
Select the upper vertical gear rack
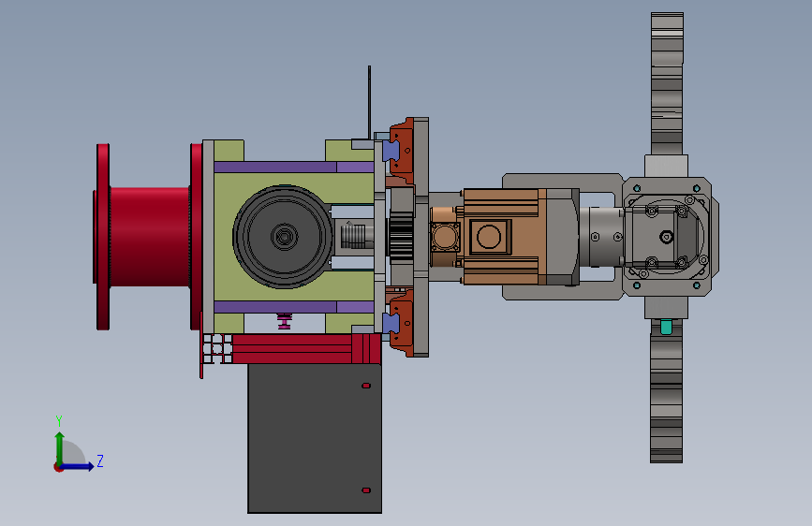(x=667, y=84)
